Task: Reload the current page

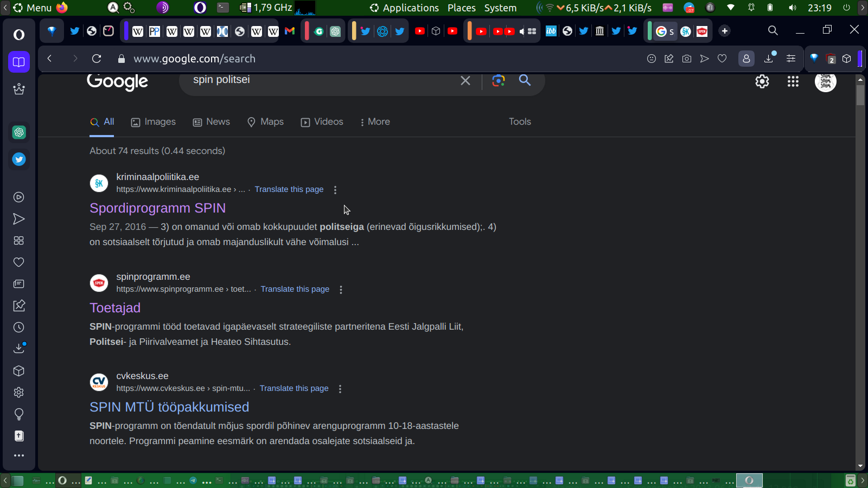Action: [x=97, y=59]
